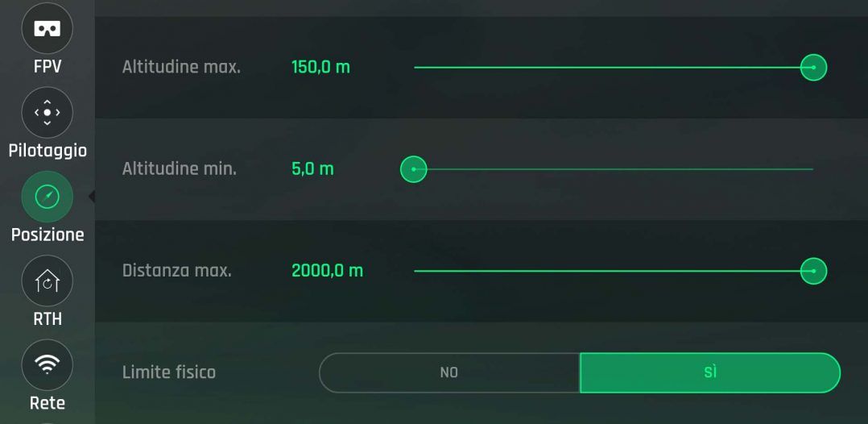The image size is (868, 424).
Task: Tap the 5,0 m minimum altitude value
Action: pos(312,169)
